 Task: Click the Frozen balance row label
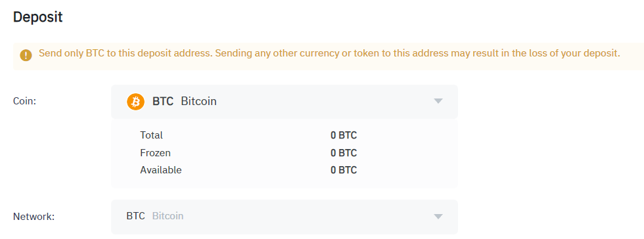(x=155, y=153)
